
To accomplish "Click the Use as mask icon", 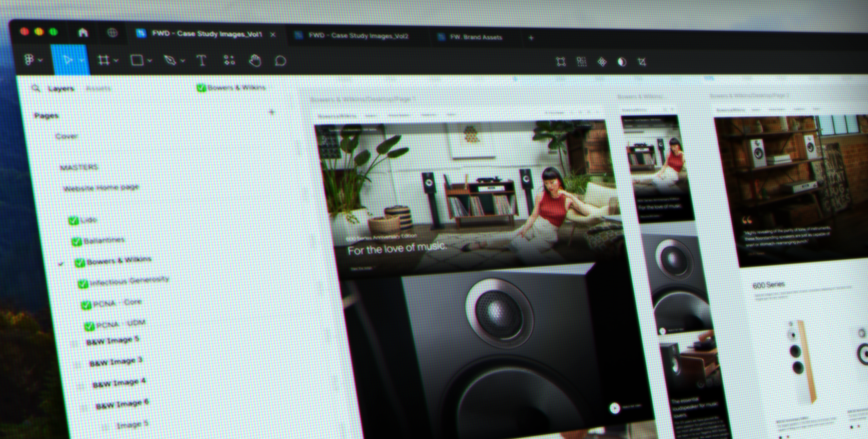I will point(622,62).
